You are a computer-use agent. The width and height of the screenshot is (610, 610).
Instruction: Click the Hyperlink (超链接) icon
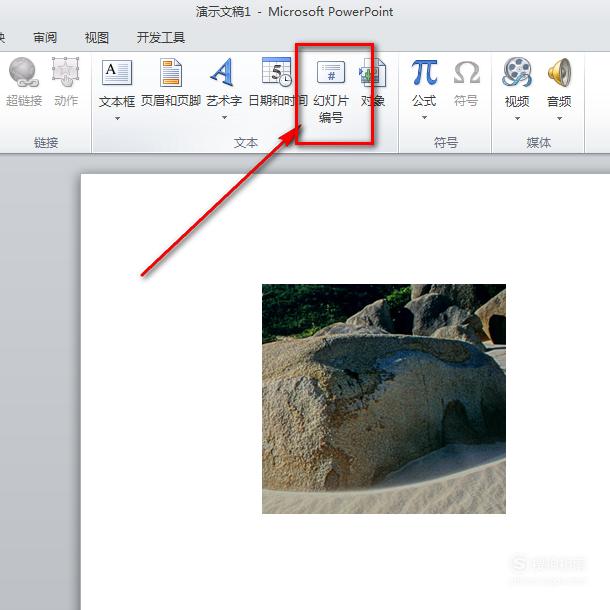pyautogui.click(x=24, y=72)
